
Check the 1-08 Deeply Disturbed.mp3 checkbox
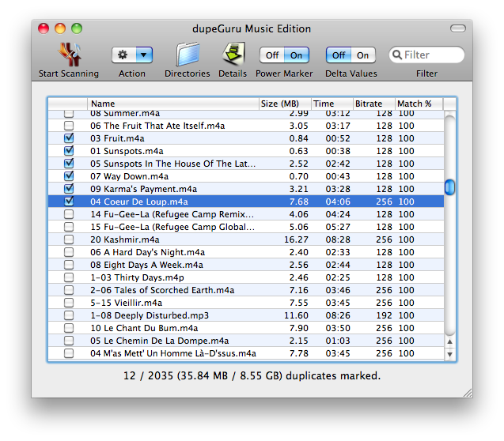pos(69,315)
